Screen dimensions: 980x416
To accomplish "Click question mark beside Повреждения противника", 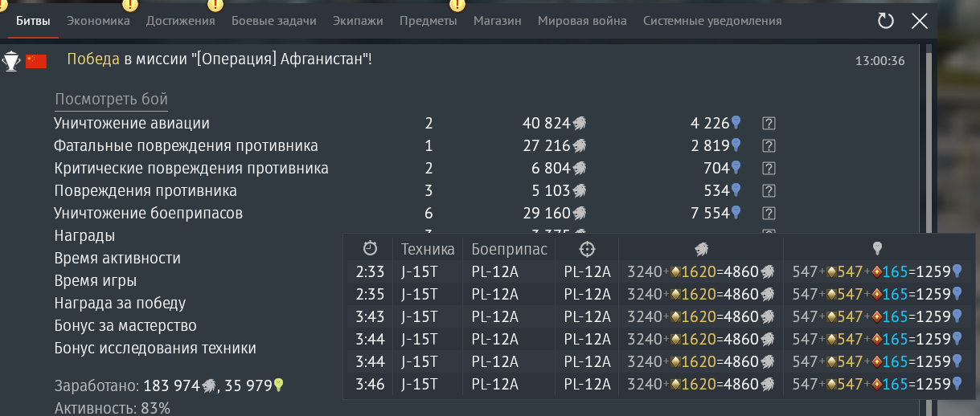I will [769, 191].
